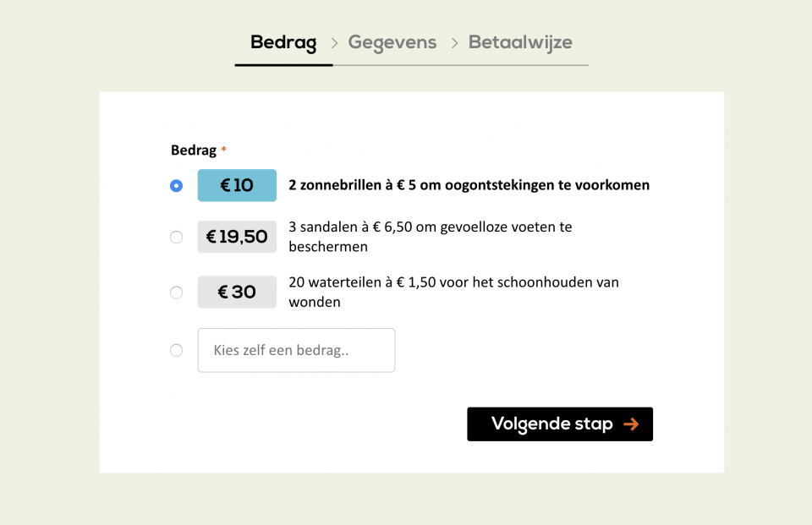Click the chevron between Gegevens and Betaalwijze
This screenshot has width=812, height=525.
coord(455,43)
